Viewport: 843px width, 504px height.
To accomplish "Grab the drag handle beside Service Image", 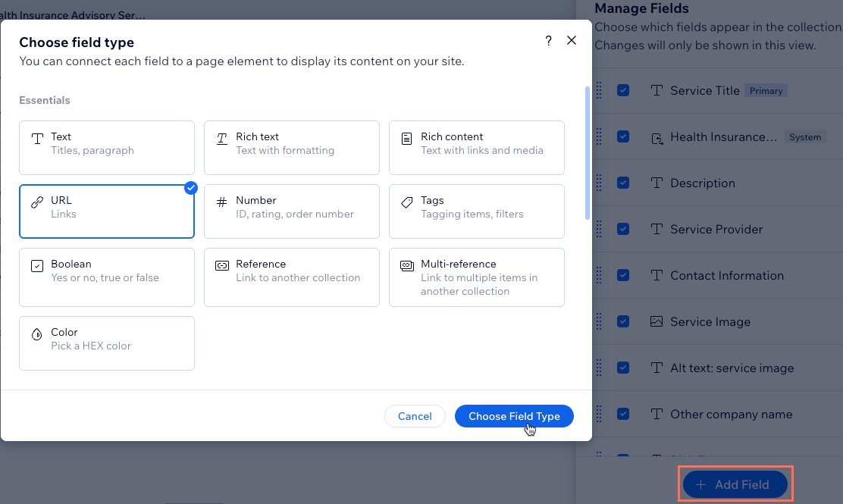I will coord(599,321).
